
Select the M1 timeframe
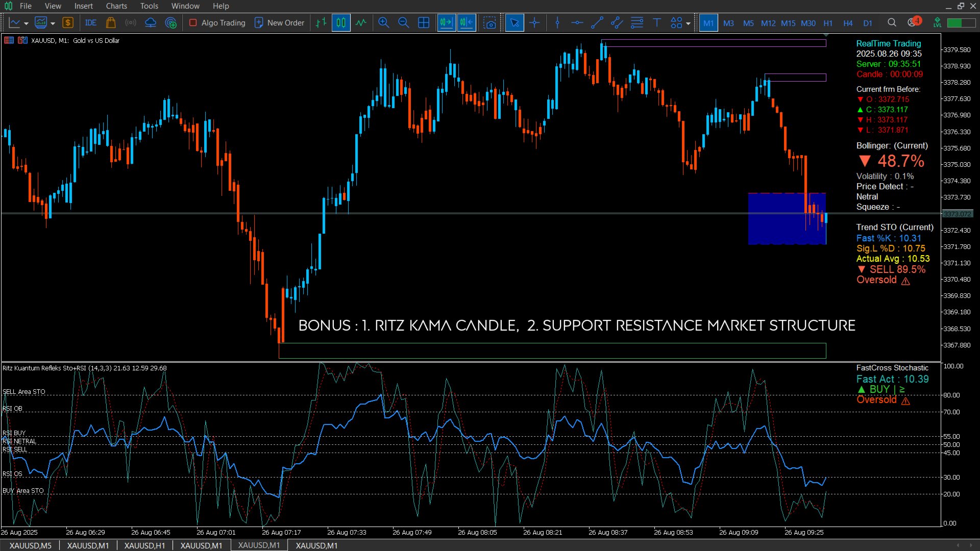[708, 23]
